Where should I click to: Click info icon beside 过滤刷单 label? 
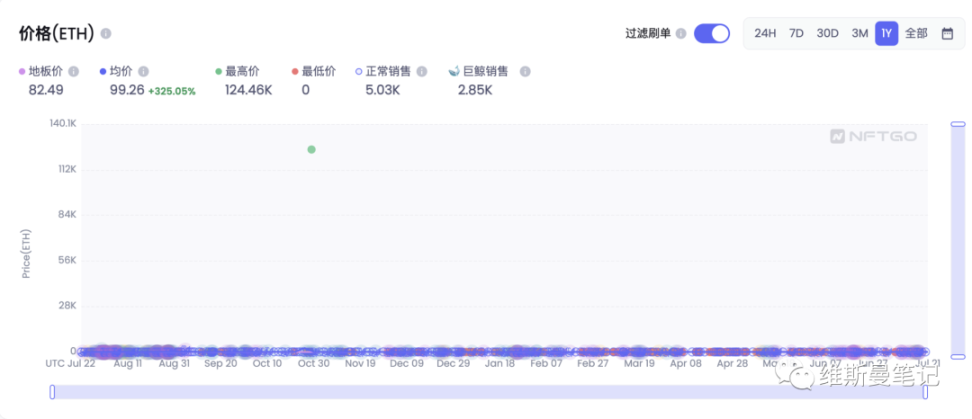[x=681, y=33]
